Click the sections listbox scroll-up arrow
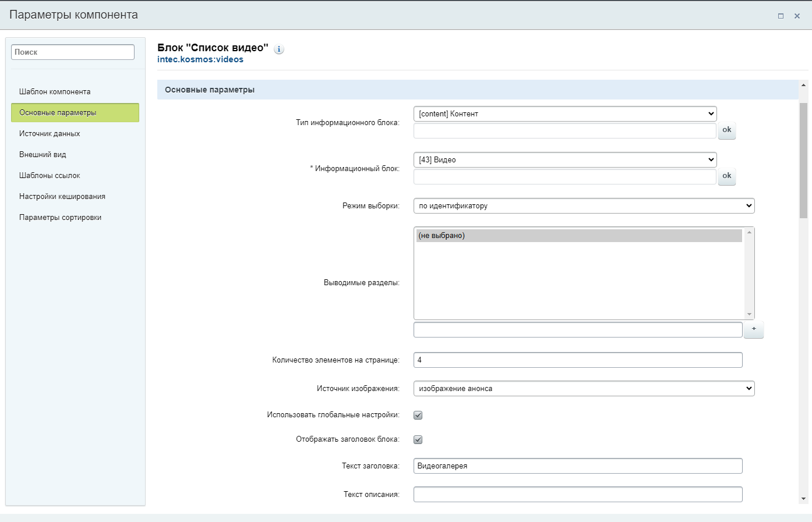Viewport: 812px width, 522px height. coord(749,232)
